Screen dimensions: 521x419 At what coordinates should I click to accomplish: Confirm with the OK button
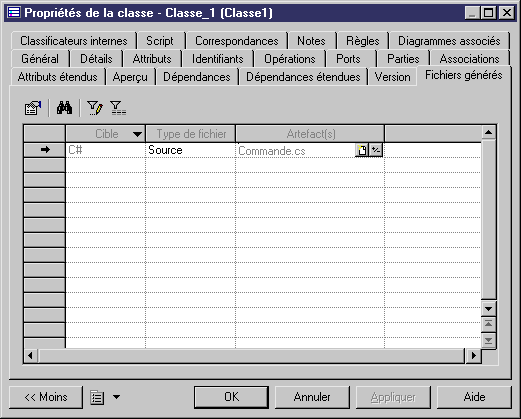click(231, 397)
